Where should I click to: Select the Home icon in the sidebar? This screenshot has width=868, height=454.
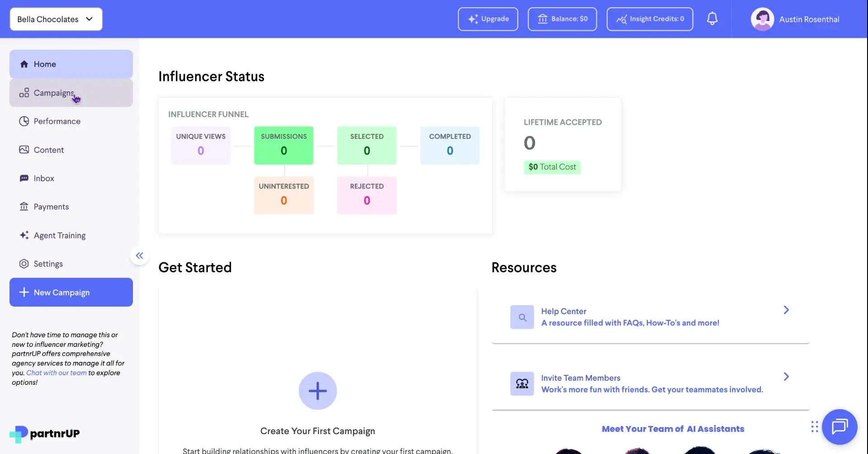pos(24,64)
